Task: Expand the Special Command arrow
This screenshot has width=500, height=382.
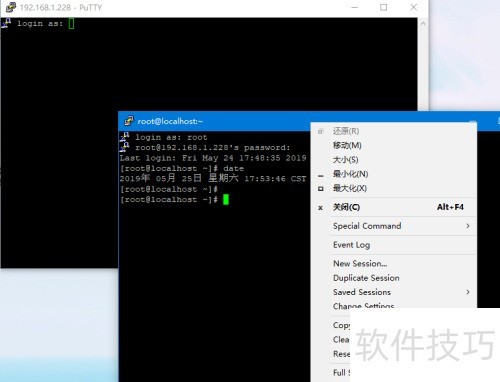Action: [468, 226]
